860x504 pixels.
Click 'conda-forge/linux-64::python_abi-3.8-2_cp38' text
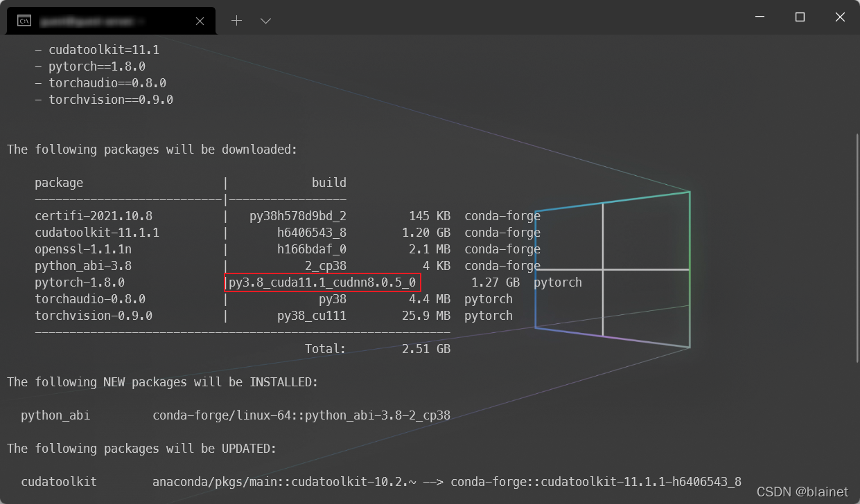pos(301,415)
